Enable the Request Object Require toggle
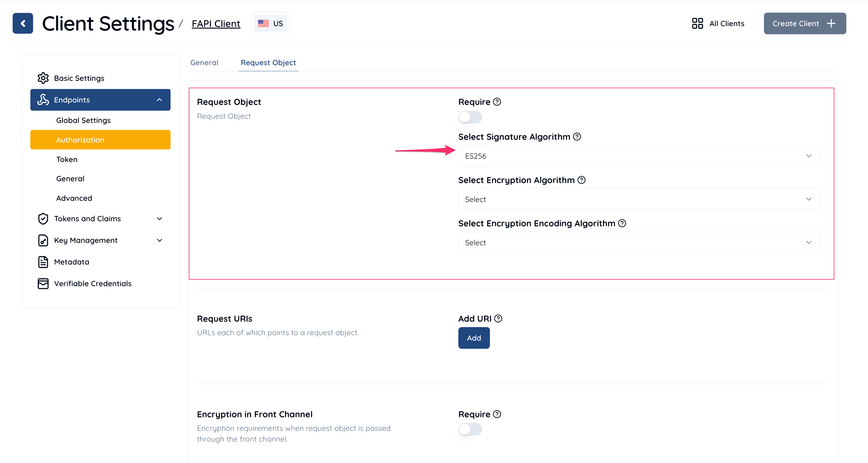The image size is (868, 463). [x=470, y=117]
